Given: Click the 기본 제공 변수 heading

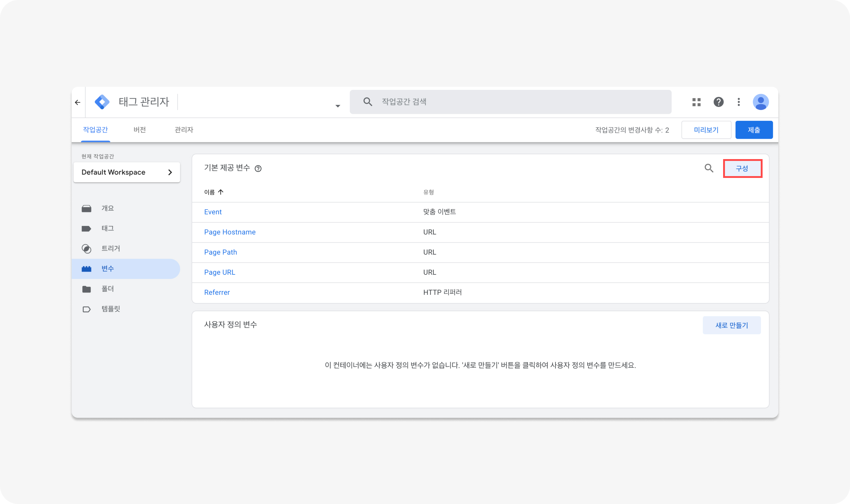Looking at the screenshot, I should (227, 168).
